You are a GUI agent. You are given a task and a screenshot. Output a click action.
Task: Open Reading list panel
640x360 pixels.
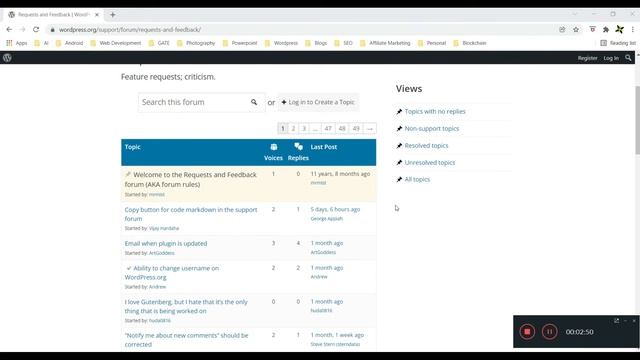(618, 43)
